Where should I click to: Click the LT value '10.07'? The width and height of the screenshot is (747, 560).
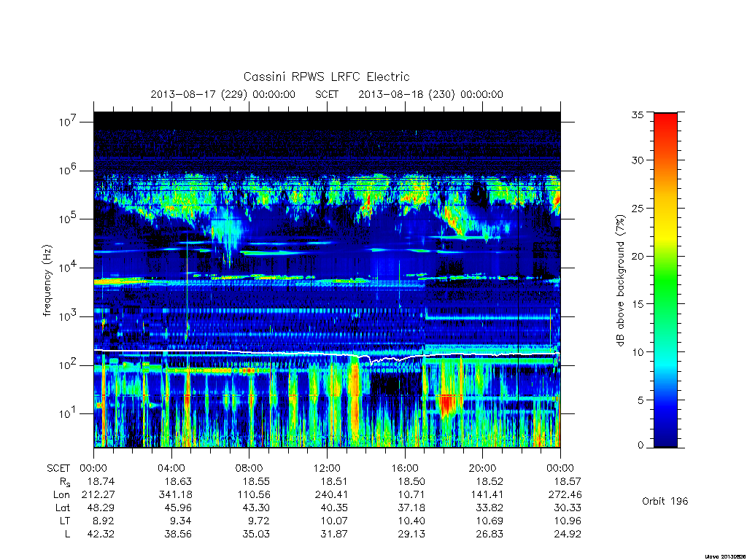(x=334, y=521)
